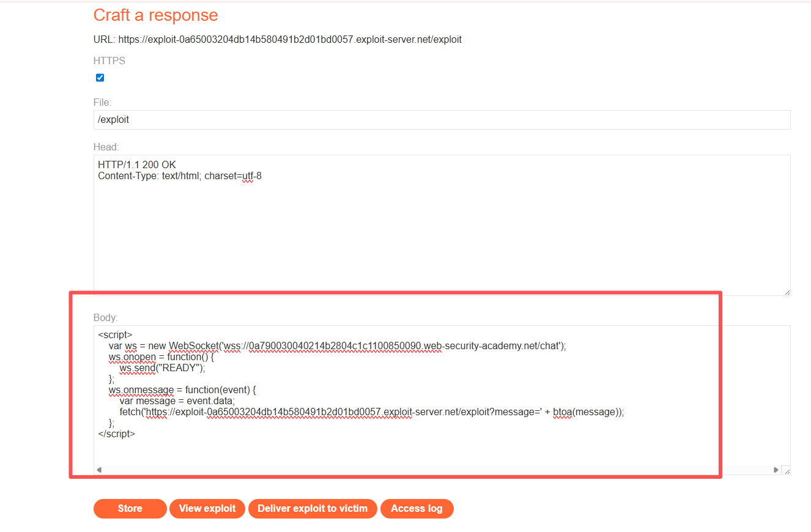Viewport: 811px width, 532px height.
Task: Click the Body scrollbar right arrow
Action: pyautogui.click(x=776, y=470)
